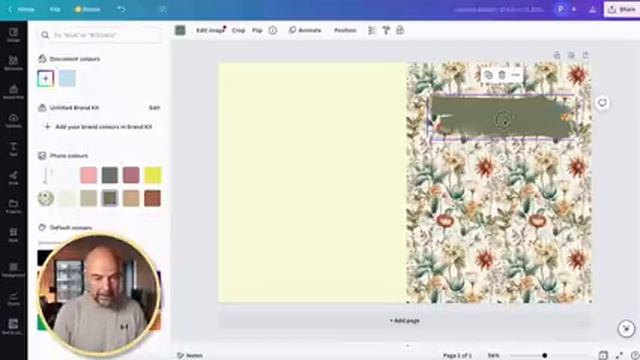Screen dimensions: 640x360
Task: Open the Projects folder in the sidebar
Action: [x=13, y=207]
